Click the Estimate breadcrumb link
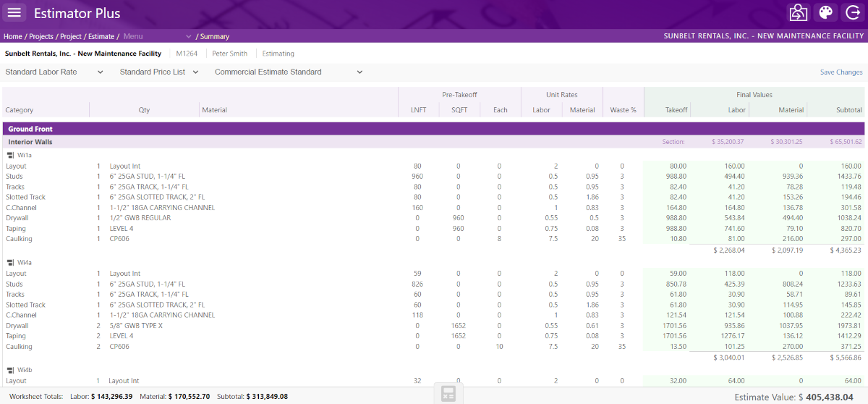868x404 pixels. (100, 36)
